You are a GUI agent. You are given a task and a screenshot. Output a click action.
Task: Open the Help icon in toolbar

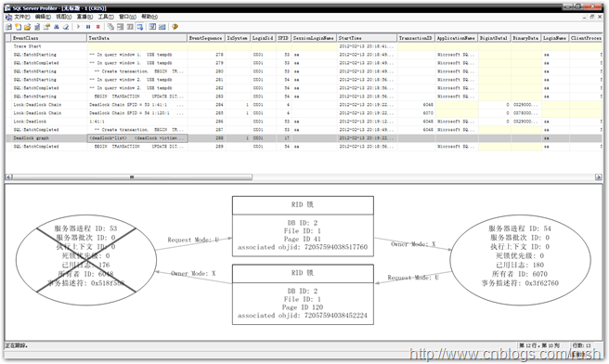pos(175,27)
